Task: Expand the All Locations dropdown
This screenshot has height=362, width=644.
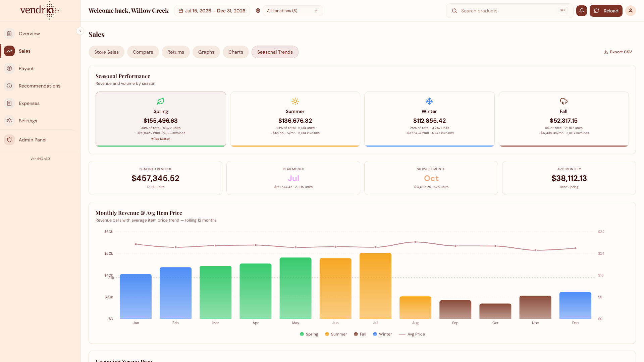Action: point(292,11)
